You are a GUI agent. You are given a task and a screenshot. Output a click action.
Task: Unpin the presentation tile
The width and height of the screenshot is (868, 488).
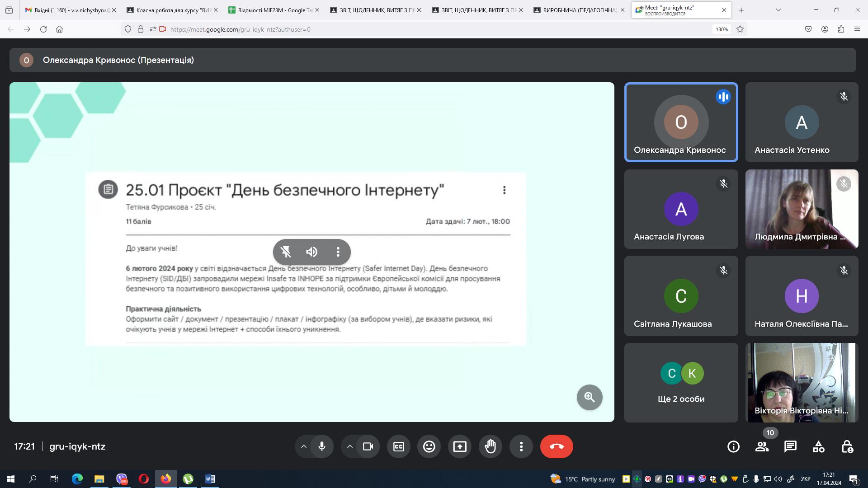286,252
